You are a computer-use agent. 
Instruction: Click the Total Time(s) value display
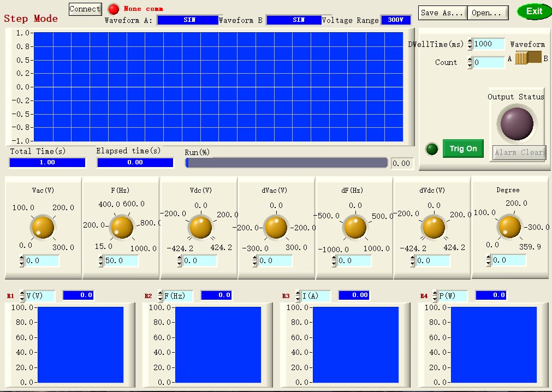pyautogui.click(x=47, y=163)
